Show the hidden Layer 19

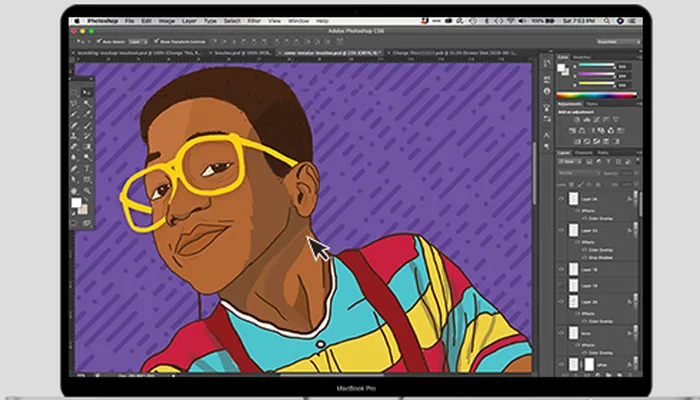pyautogui.click(x=561, y=286)
